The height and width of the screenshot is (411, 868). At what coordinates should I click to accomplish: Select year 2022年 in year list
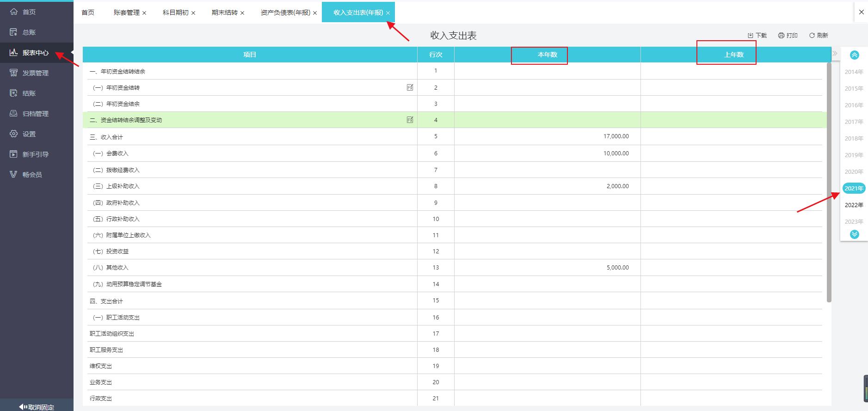click(854, 205)
